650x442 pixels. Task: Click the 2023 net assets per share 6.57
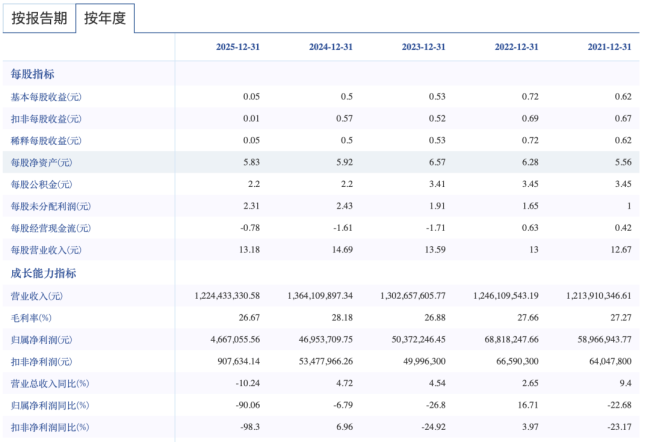point(437,162)
